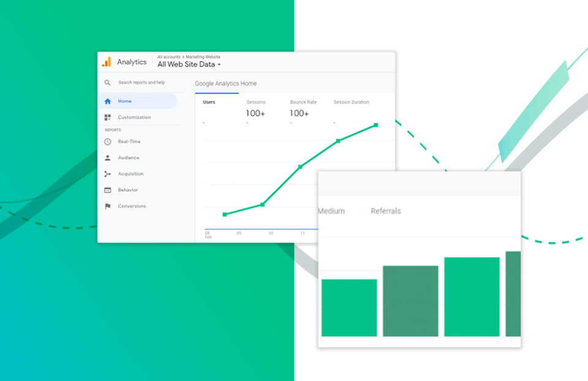
Task: Click the Google Analytics Home heading
Action: 226,84
